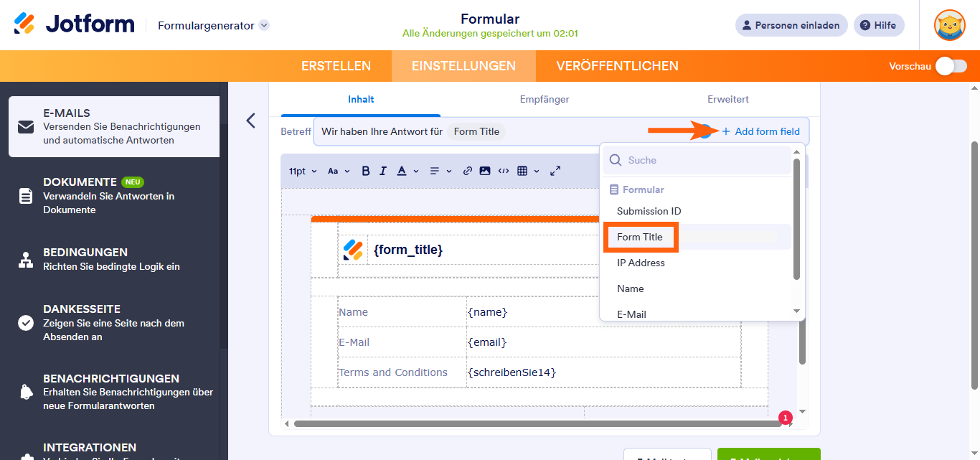The image size is (980, 460).
Task: Click into the Betreff subject field
Action: [561, 131]
